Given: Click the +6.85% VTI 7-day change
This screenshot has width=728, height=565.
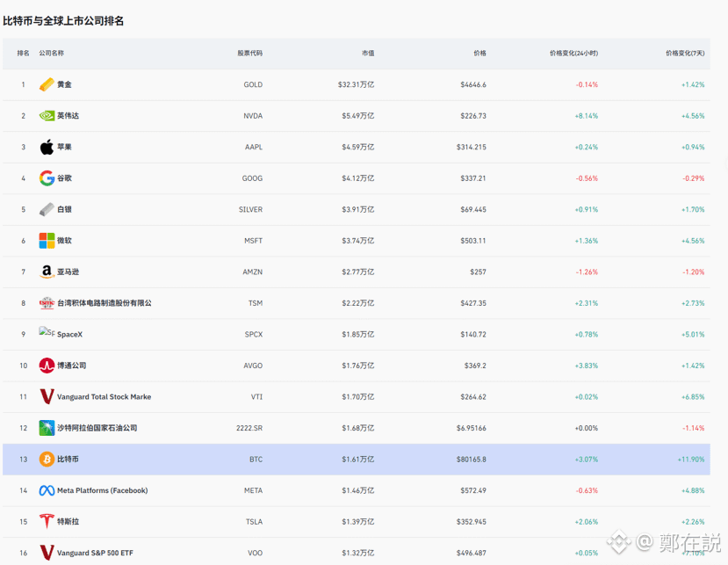Looking at the screenshot, I should [x=693, y=397].
